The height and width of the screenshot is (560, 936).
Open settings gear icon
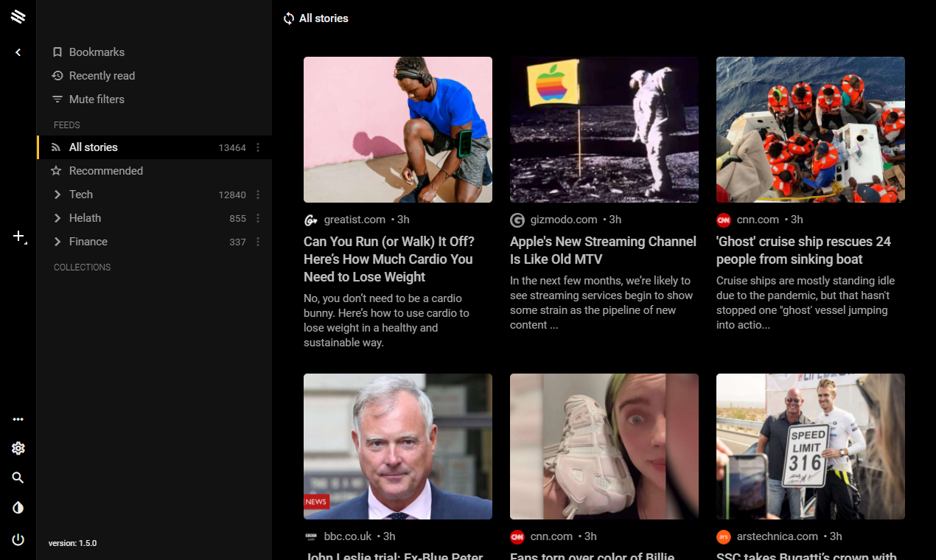tap(18, 448)
